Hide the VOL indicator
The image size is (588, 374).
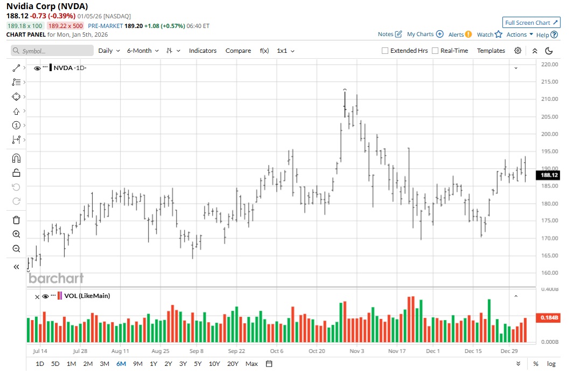point(45,296)
